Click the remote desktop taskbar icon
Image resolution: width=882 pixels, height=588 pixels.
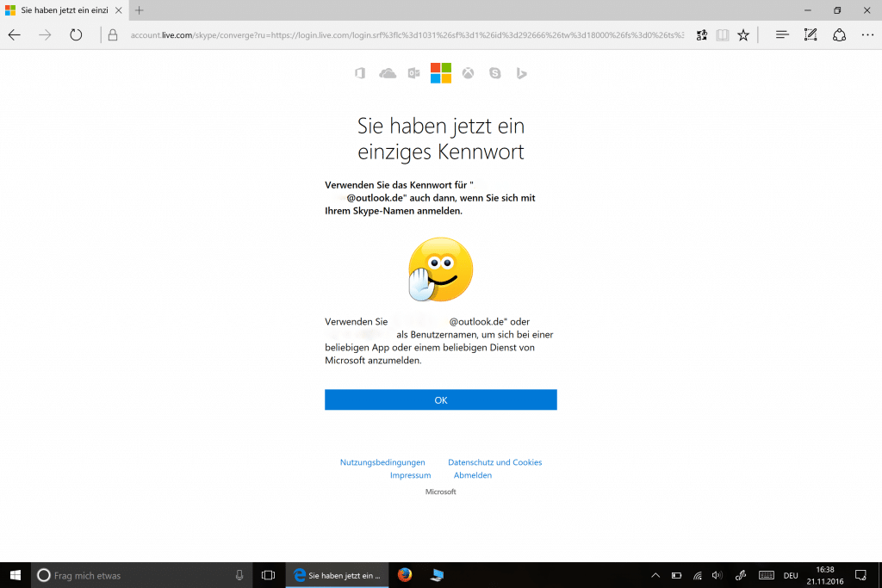(437, 575)
